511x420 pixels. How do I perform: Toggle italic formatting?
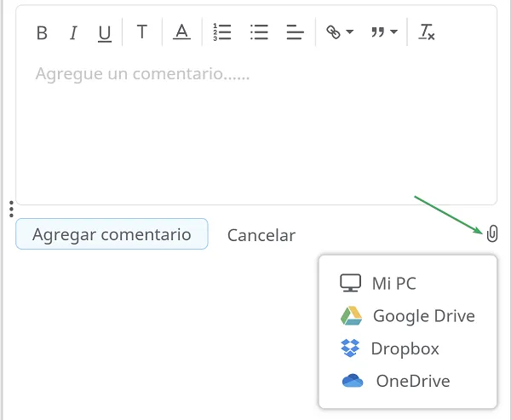pos(73,32)
